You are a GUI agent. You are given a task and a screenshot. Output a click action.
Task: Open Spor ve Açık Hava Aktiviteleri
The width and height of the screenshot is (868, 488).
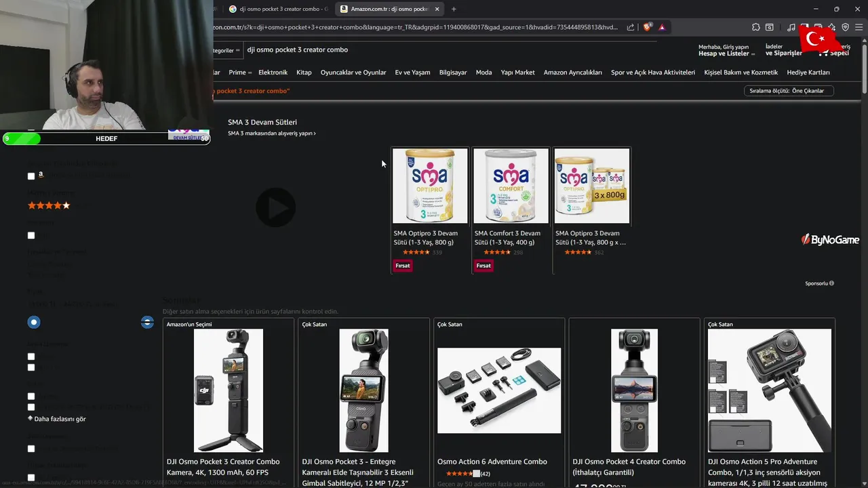[653, 73]
